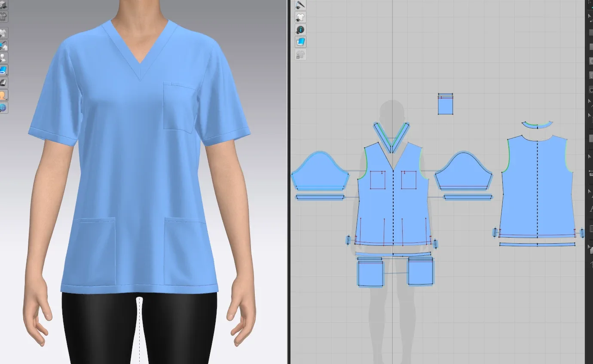593x364 pixels.
Task: Expand sub-tools via the fabric icon's corner arrow
Action: [x=7, y=74]
